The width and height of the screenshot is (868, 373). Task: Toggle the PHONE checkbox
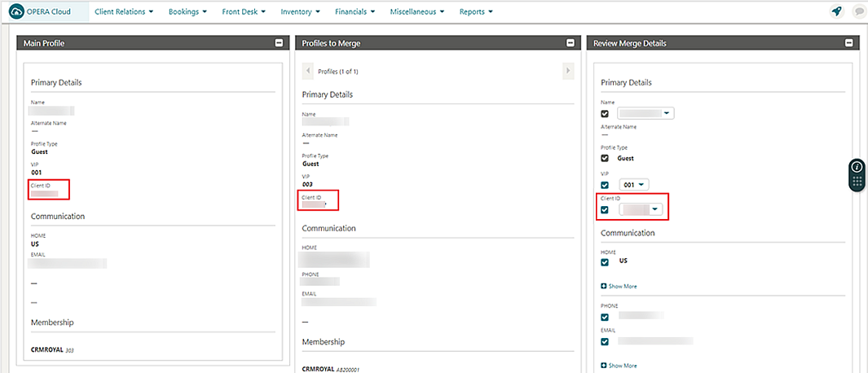coord(605,317)
